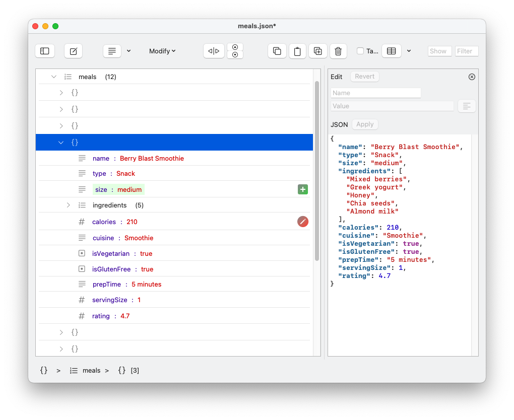Viewport: 514px width, 420px height.
Task: Open the Modify dropdown menu
Action: click(x=162, y=51)
